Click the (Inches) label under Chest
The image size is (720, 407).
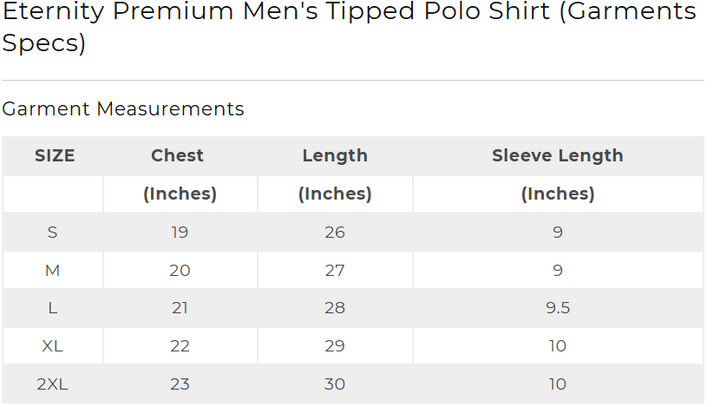tap(180, 194)
